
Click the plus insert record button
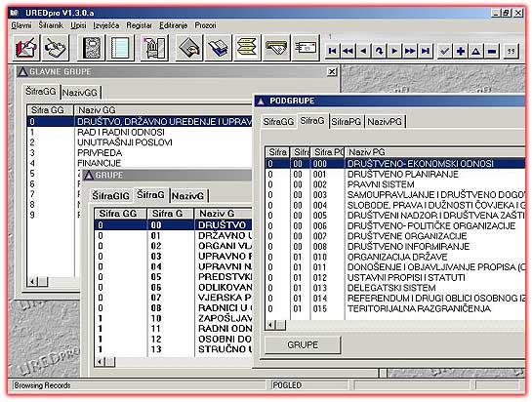click(x=461, y=51)
